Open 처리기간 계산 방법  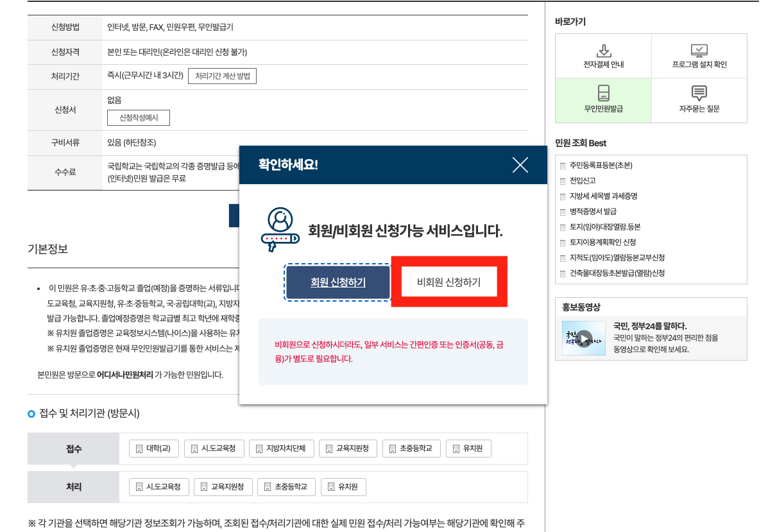pyautogui.click(x=223, y=76)
